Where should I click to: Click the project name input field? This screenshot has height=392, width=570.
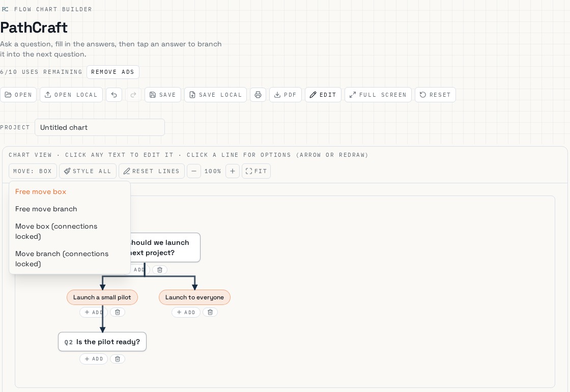pos(100,128)
